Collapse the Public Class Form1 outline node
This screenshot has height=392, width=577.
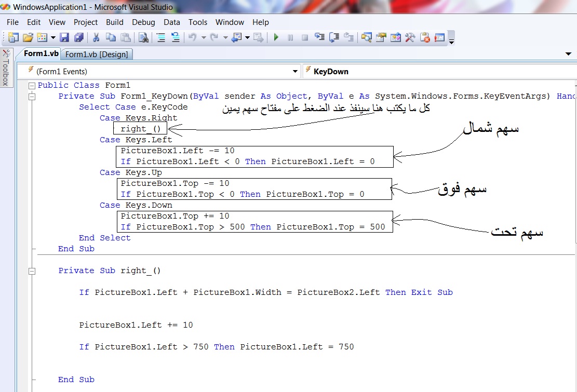[32, 86]
